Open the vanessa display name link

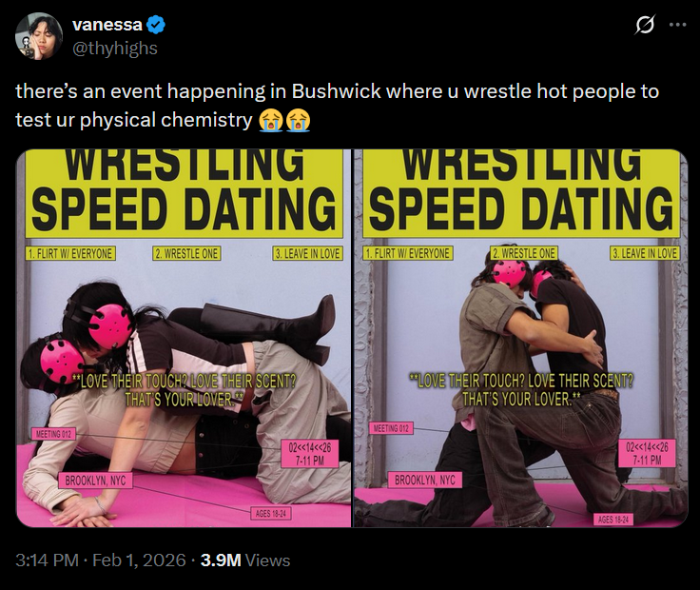[107, 25]
